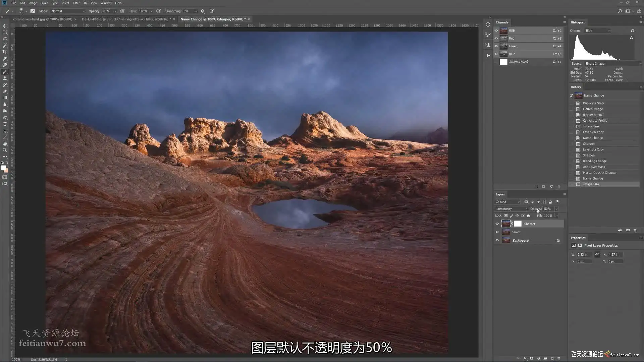Select the Clone Stamp tool
Viewport: 644px width, 362px height.
tap(5, 78)
